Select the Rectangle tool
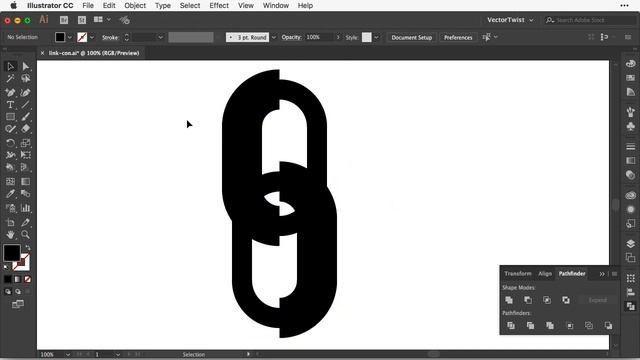The width and height of the screenshot is (640, 360). tap(10, 117)
